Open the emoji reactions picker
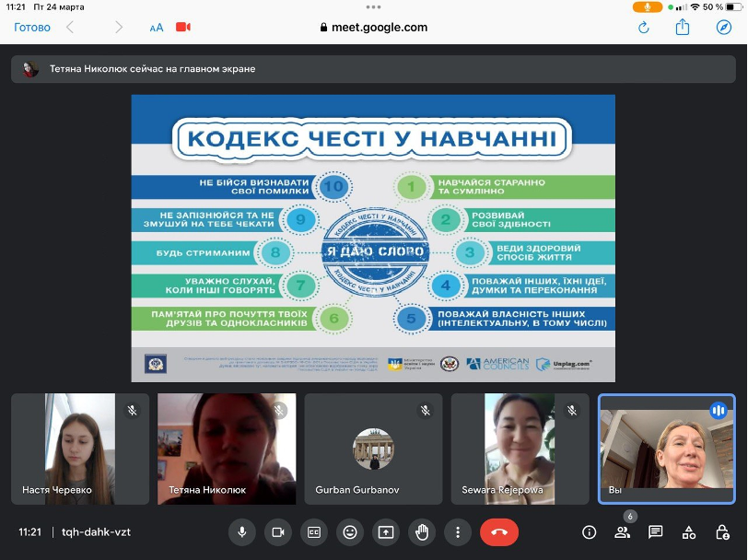 (x=350, y=531)
